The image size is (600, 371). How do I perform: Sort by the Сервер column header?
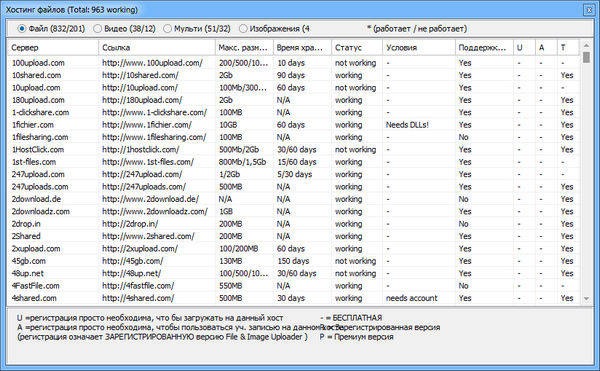[53, 47]
